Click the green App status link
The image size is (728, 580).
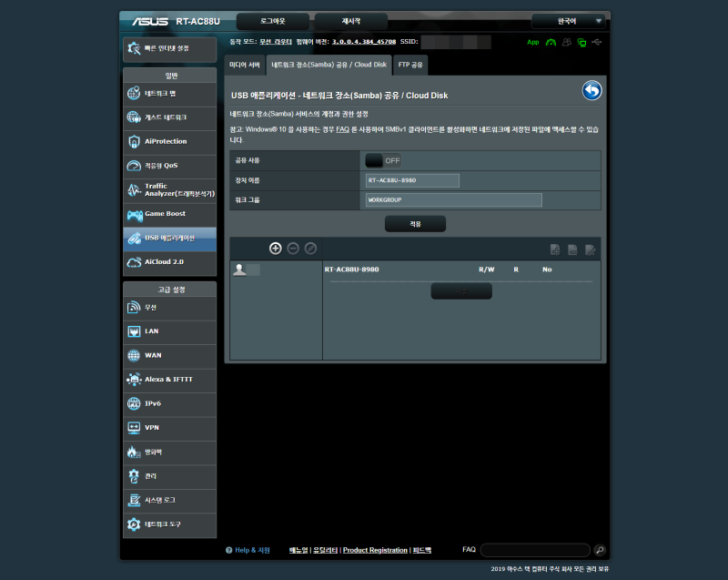(x=533, y=42)
